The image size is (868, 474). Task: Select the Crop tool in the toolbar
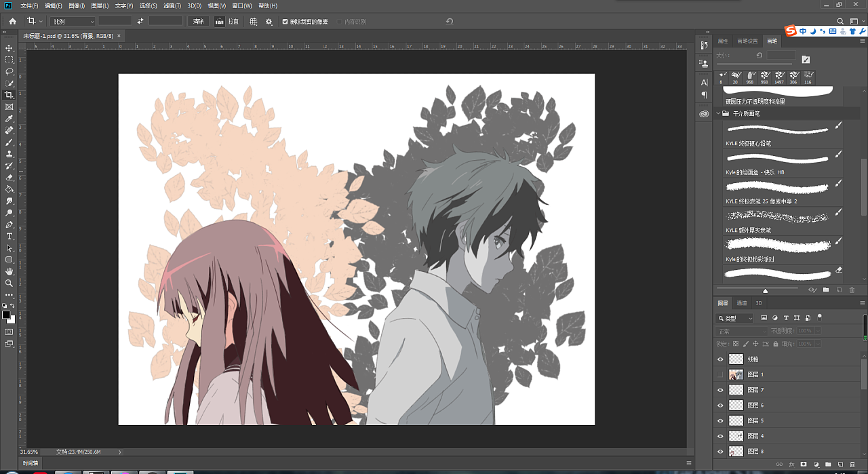point(9,95)
